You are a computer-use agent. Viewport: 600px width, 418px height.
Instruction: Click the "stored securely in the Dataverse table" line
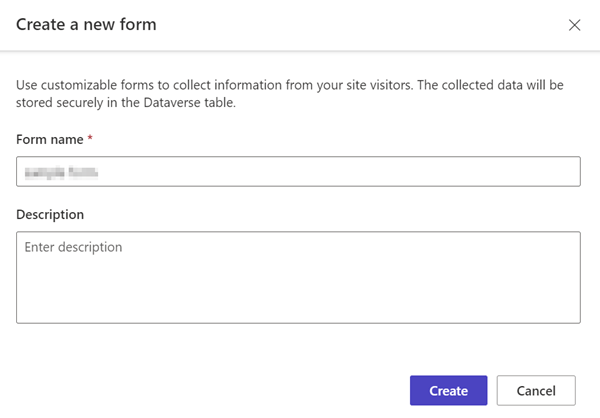tap(126, 103)
